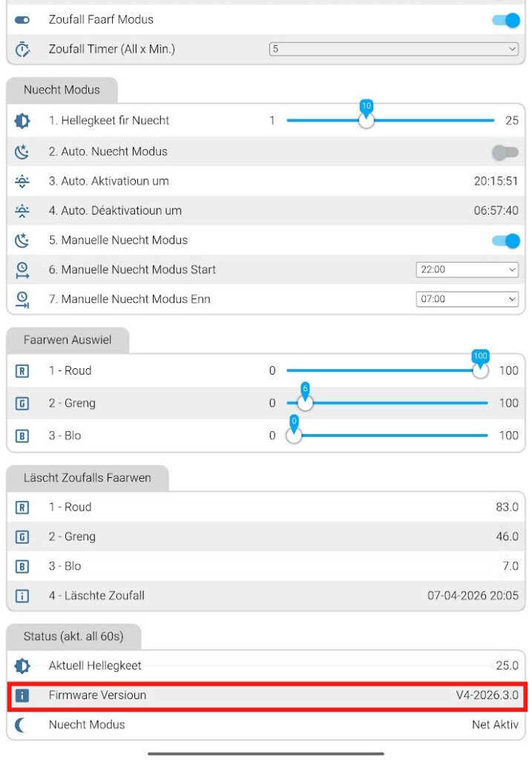Click info icon beside 4 - Läschte Zoufall
Viewport: 532px width, 760px height.
coord(22,596)
